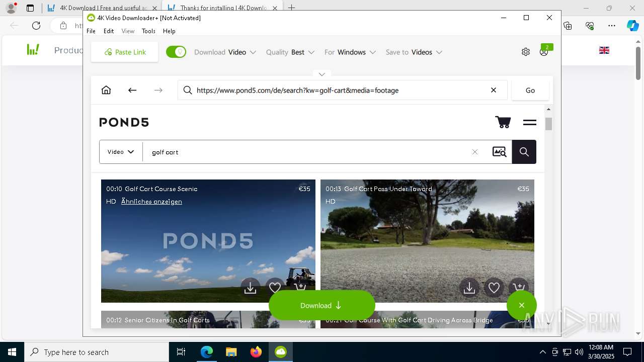This screenshot has width=644, height=362.
Task: Select the UK flag language icon
Action: coord(604,50)
